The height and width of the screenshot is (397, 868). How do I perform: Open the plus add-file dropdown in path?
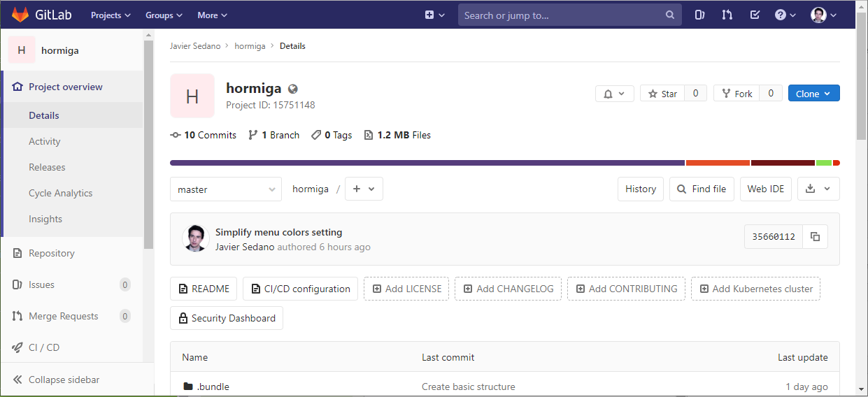tap(364, 189)
